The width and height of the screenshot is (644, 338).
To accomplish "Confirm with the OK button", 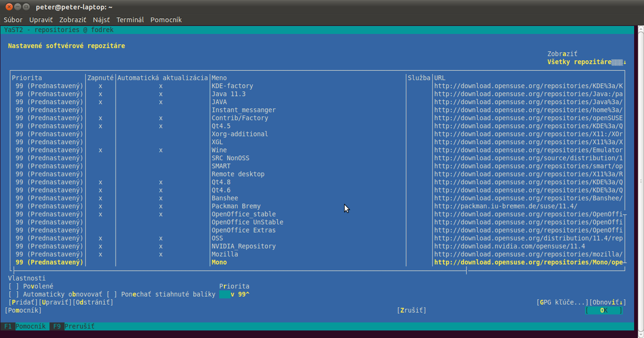I will (x=604, y=310).
